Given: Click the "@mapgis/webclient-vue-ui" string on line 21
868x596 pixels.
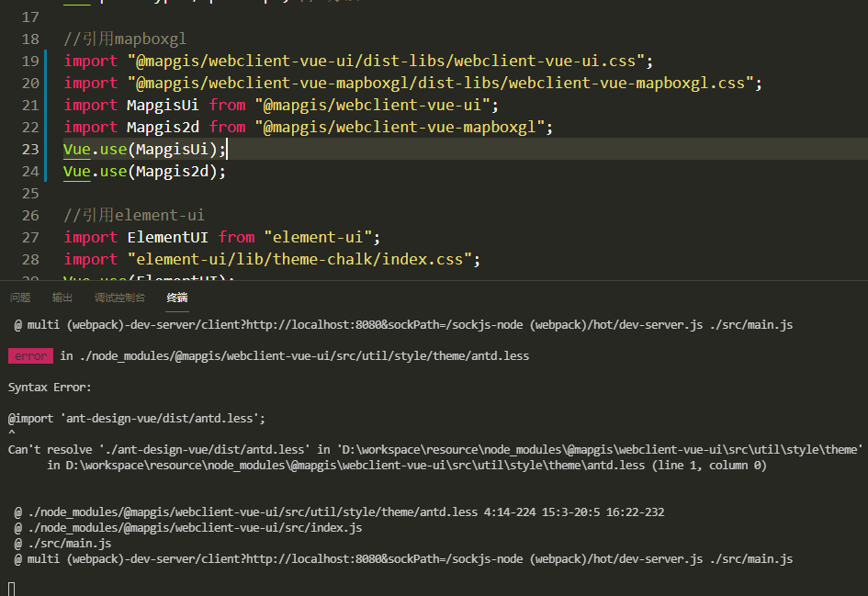Looking at the screenshot, I should point(372,105).
